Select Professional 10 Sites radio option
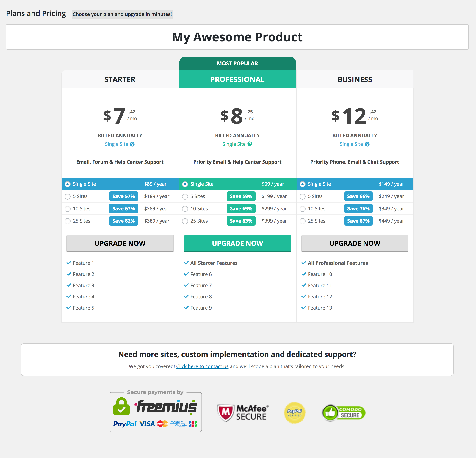Screen dimensions: 476x458 pos(185,209)
